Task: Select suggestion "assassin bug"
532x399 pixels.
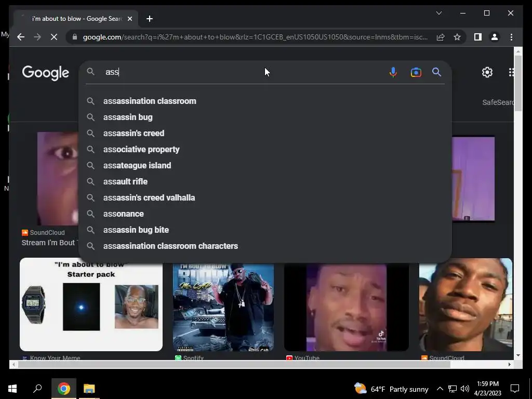Action: (265, 117)
